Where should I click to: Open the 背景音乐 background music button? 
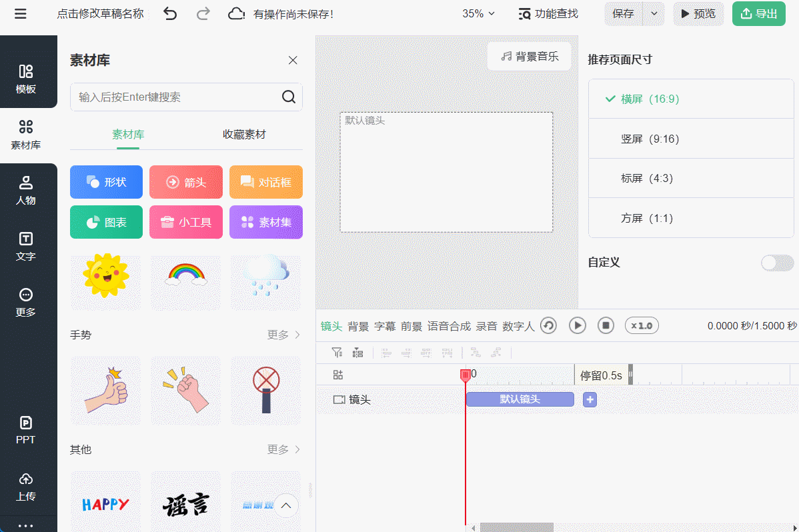click(529, 57)
